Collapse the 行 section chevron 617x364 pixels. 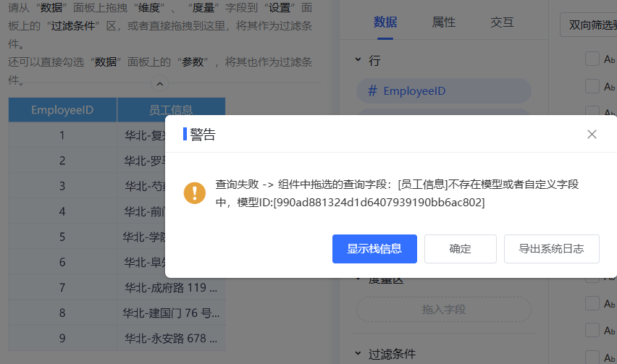(358, 60)
